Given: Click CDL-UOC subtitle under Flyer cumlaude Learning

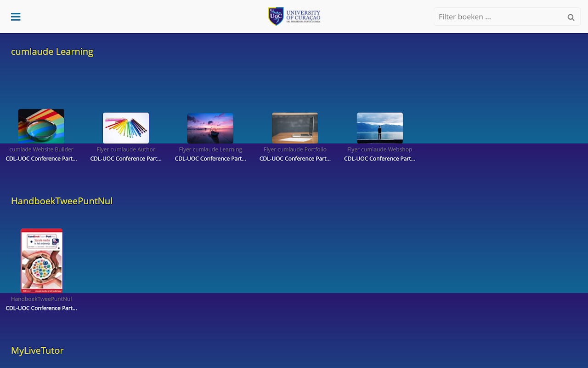Looking at the screenshot, I should pos(210,159).
